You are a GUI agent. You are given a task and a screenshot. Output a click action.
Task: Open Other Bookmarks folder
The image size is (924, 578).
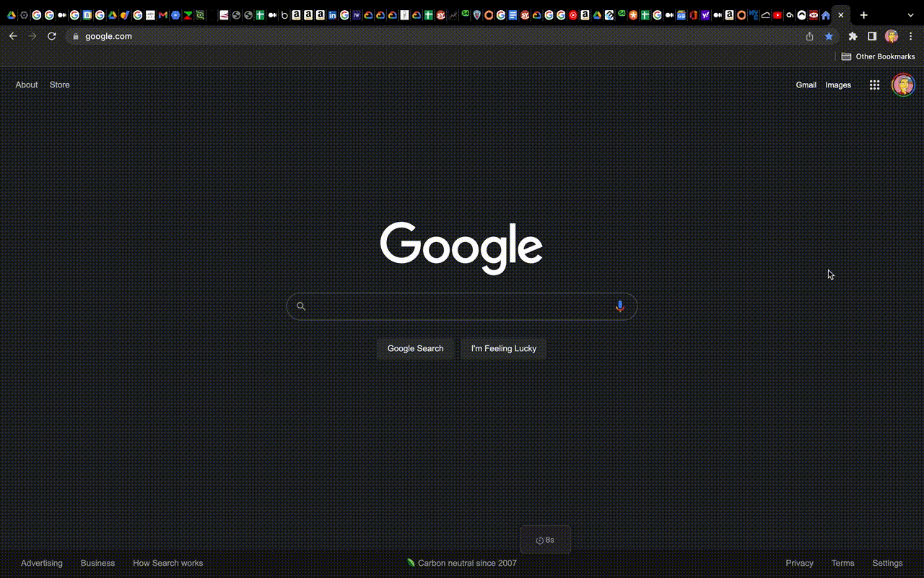(x=878, y=56)
